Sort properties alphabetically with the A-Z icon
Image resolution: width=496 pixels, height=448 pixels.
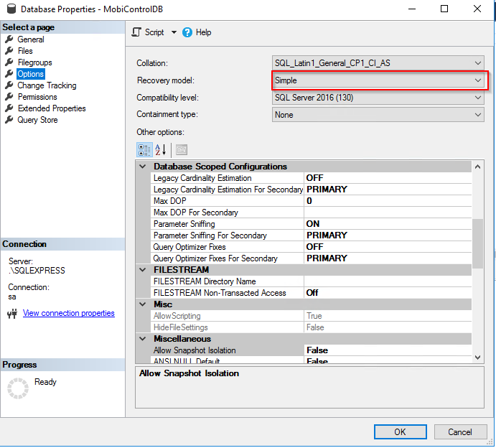pos(161,149)
